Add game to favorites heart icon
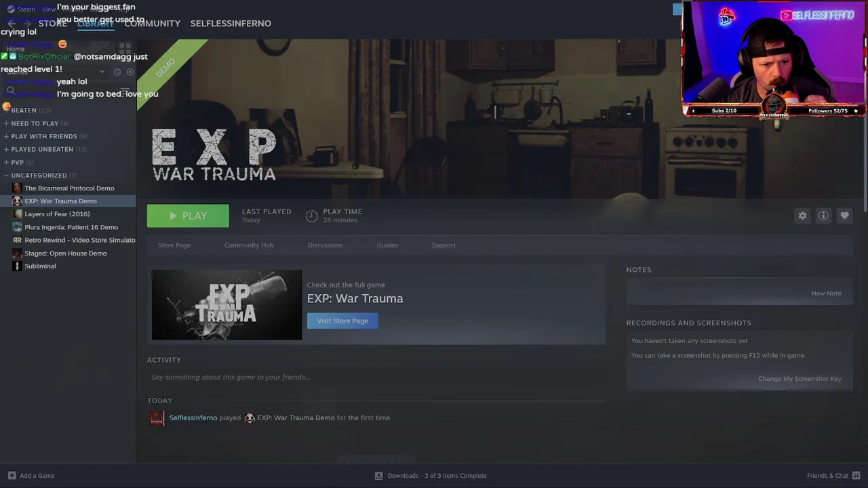The height and width of the screenshot is (488, 868). (x=844, y=216)
